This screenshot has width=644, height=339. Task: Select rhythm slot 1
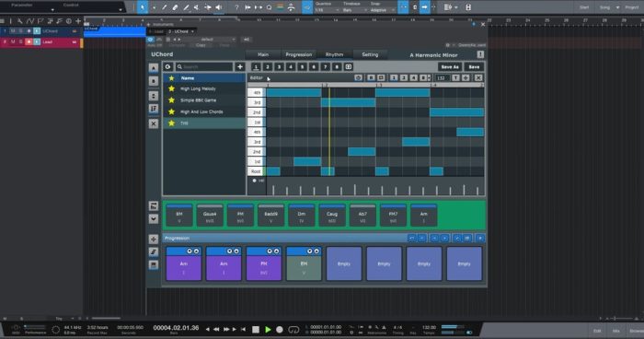pyautogui.click(x=256, y=66)
